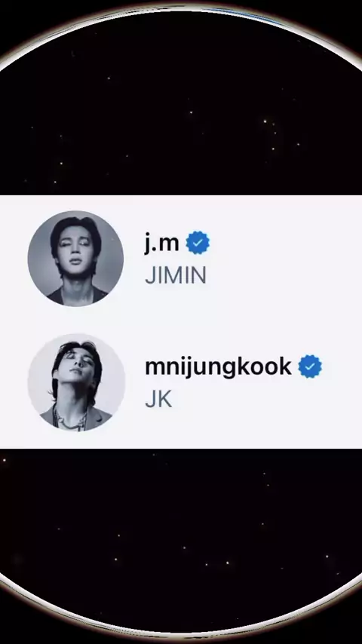The width and height of the screenshot is (362, 644).
Task: Tap the white gap between both accounts
Action: tap(181, 320)
